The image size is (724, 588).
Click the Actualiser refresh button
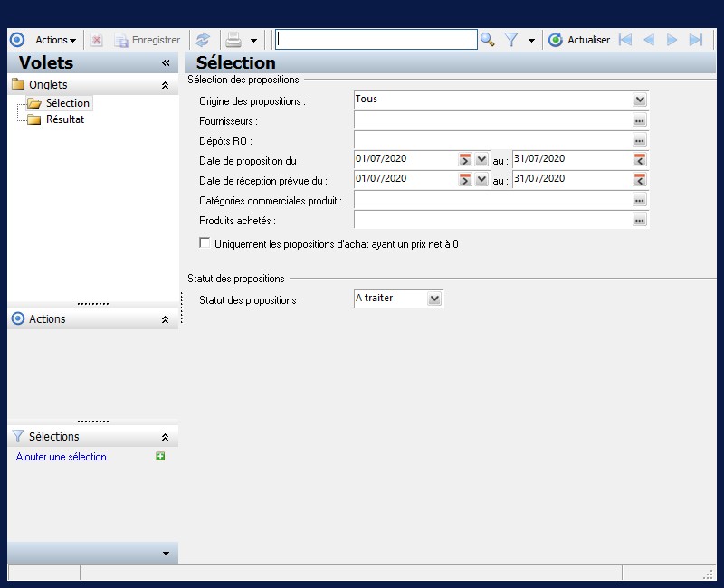(579, 40)
